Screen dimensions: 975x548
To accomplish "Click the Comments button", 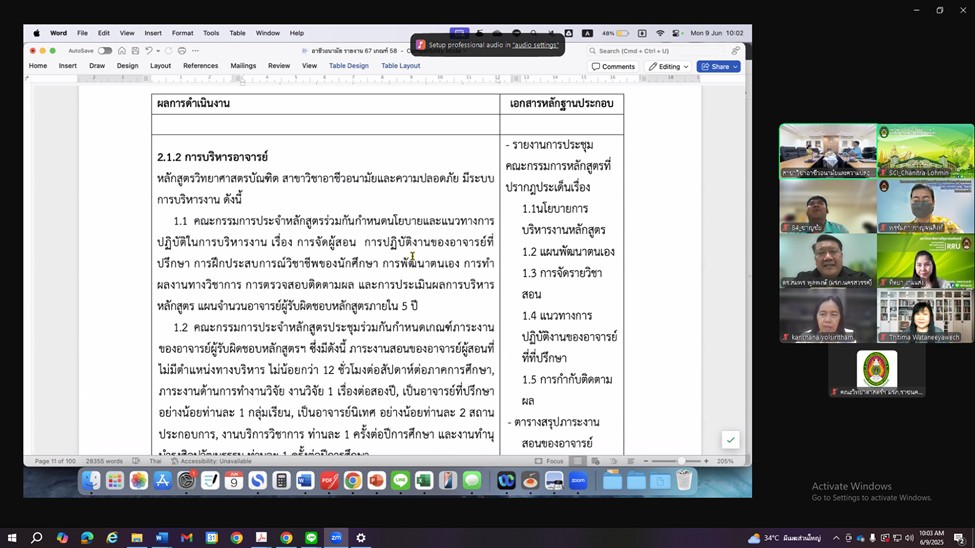I will [613, 67].
